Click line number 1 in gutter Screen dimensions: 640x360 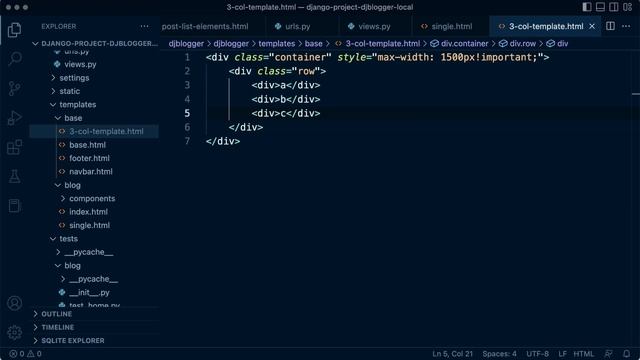tap(187, 57)
